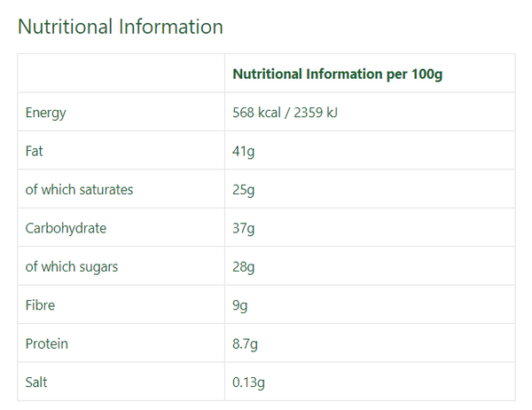Select the 28g sugars value

coord(243,267)
